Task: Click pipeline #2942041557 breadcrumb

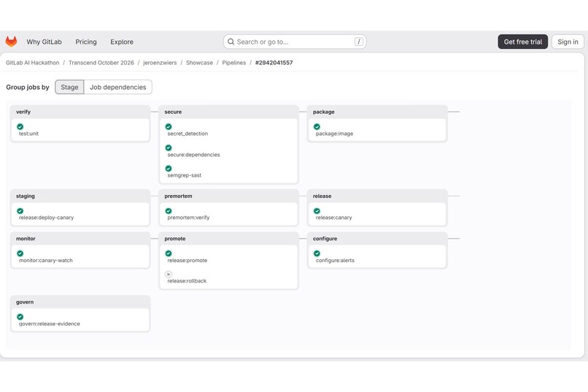Action: 274,63
